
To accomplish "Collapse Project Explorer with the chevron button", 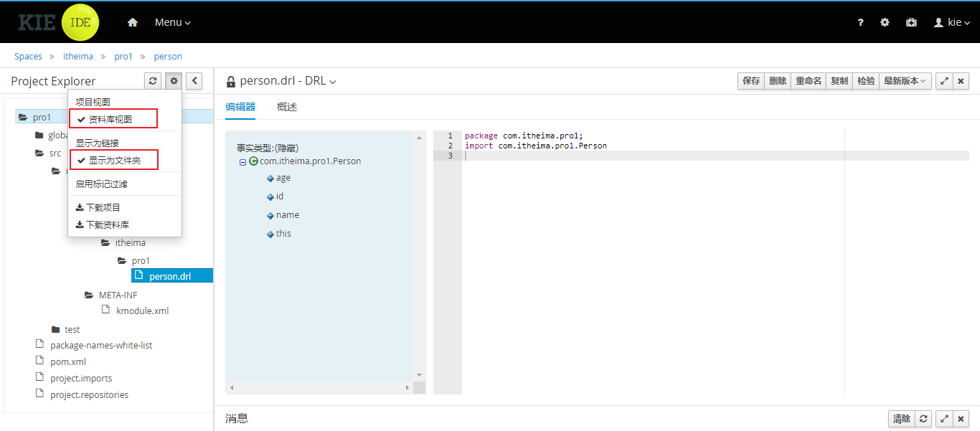I will pyautogui.click(x=194, y=81).
